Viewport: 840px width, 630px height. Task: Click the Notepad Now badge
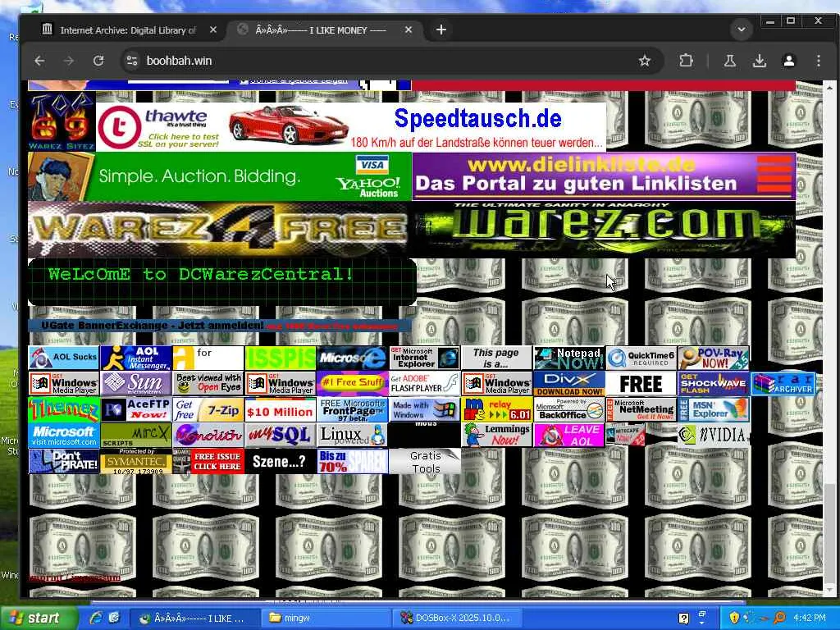[569, 358]
